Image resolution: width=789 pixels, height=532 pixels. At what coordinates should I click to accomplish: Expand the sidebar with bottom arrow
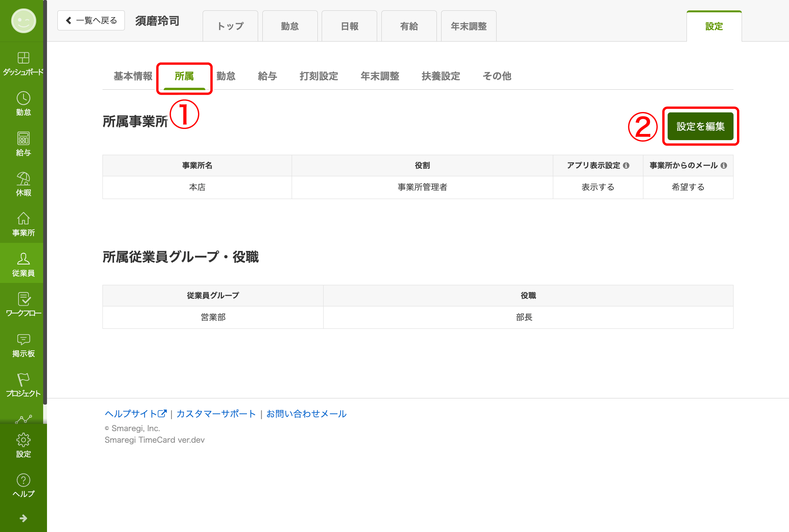tap(23, 519)
